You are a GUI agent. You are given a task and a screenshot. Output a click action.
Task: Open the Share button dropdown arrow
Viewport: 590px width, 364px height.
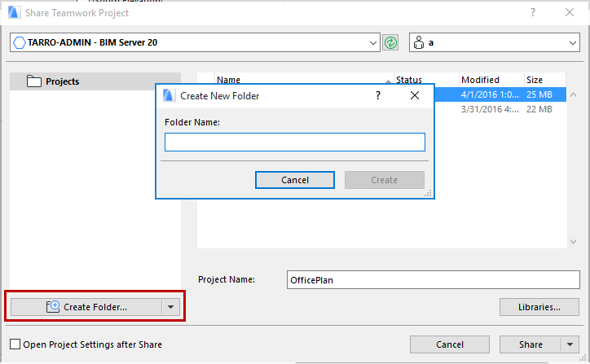[570, 344]
